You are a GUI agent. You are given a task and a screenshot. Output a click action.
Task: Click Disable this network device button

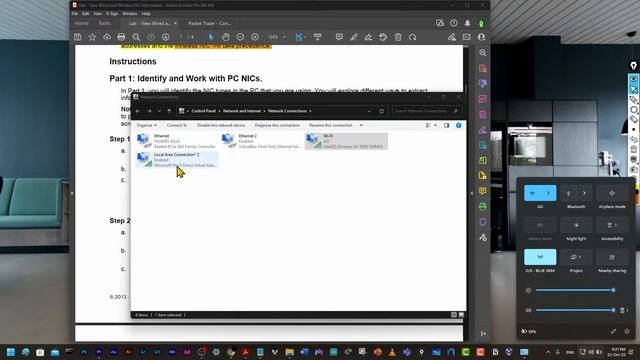point(221,125)
